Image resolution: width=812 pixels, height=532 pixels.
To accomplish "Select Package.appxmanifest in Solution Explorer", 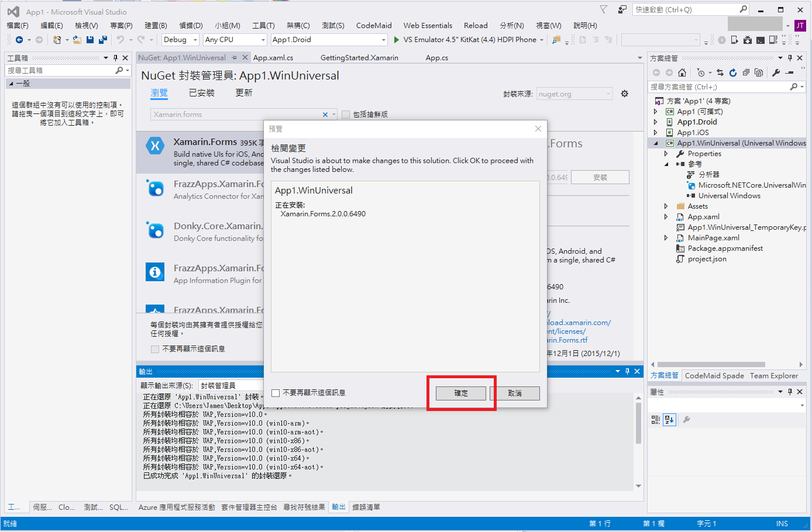I will coord(725,248).
